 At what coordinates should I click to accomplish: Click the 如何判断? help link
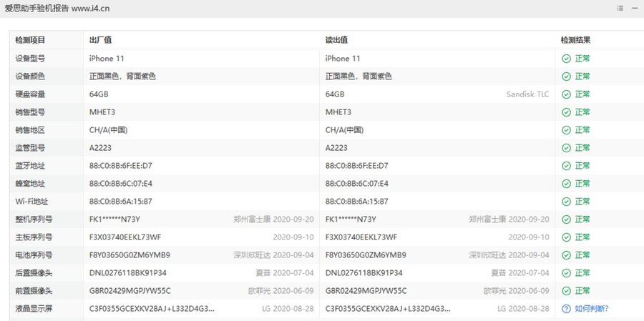pyautogui.click(x=592, y=309)
